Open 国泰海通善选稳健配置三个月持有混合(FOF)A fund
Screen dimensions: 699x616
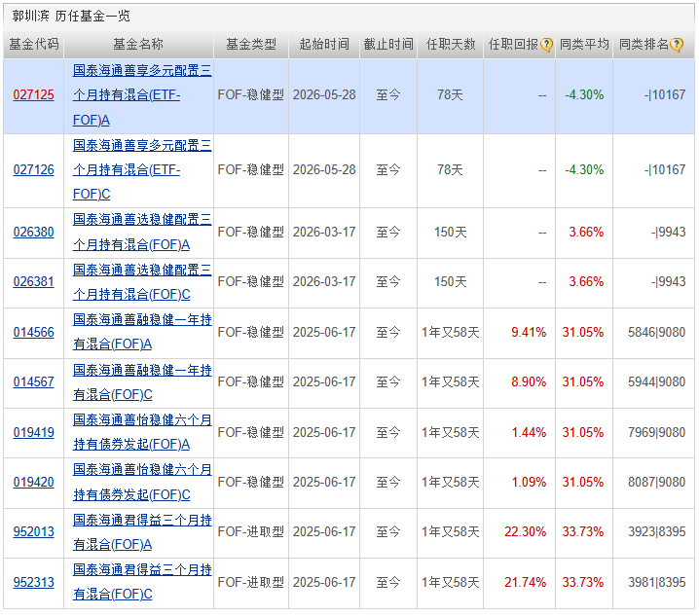(x=142, y=233)
